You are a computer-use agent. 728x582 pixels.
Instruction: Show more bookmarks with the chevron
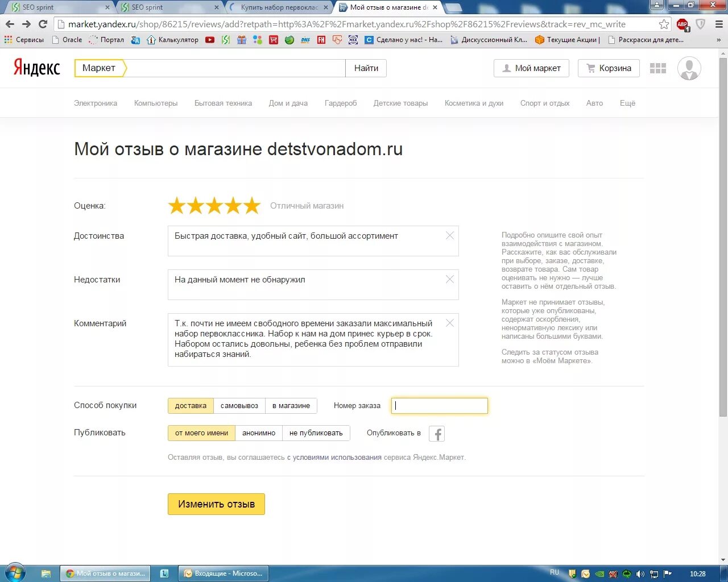coord(718,40)
